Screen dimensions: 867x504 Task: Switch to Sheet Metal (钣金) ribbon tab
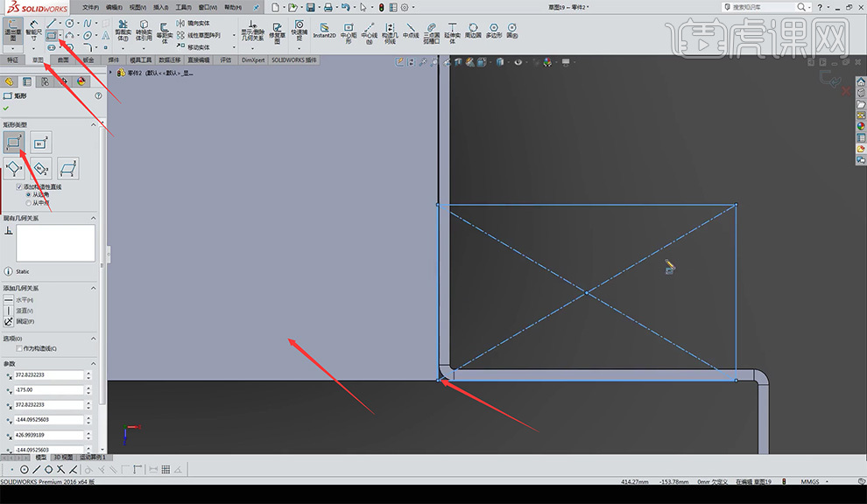pyautogui.click(x=88, y=59)
